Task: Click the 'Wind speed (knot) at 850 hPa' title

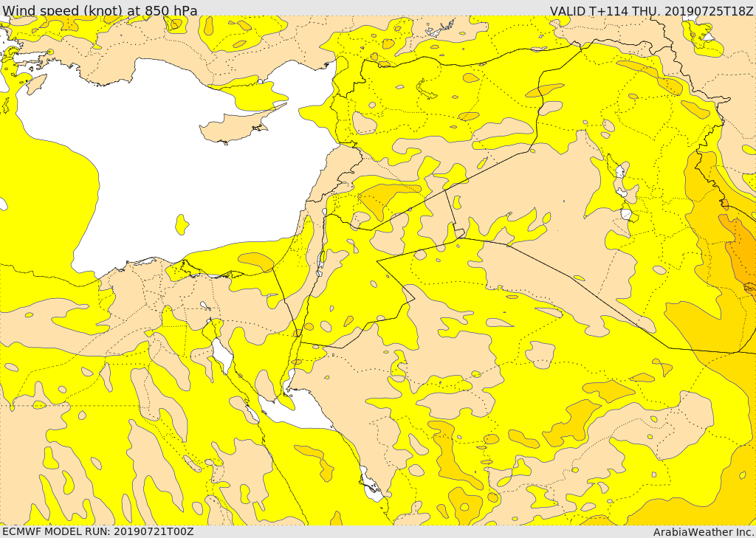Action: [x=100, y=10]
